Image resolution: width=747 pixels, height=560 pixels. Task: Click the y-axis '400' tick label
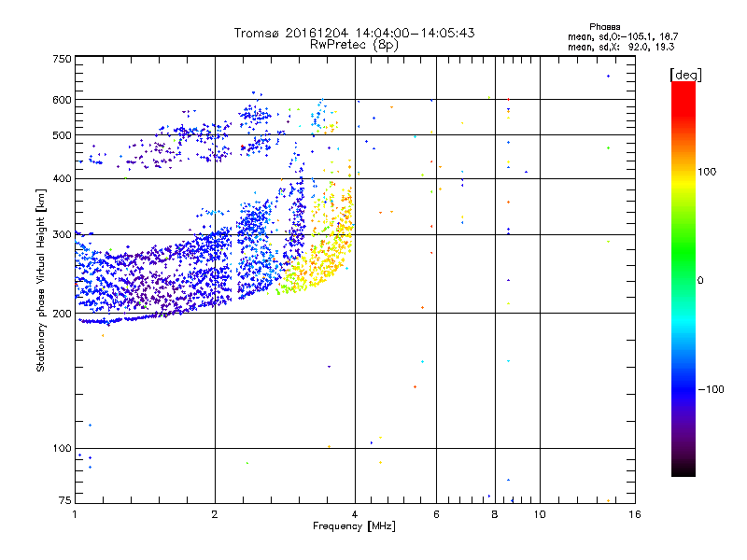[62, 178]
